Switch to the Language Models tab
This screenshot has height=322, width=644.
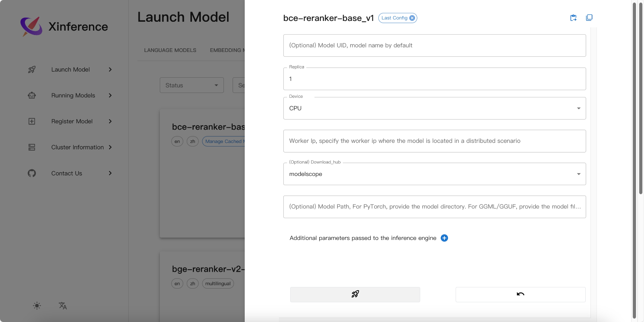(x=170, y=50)
